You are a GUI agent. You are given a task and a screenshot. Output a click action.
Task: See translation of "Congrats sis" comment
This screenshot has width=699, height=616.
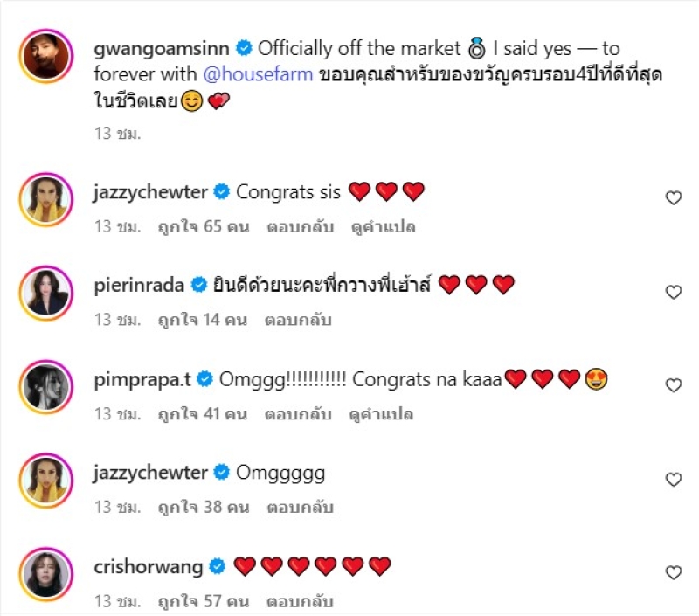click(382, 226)
